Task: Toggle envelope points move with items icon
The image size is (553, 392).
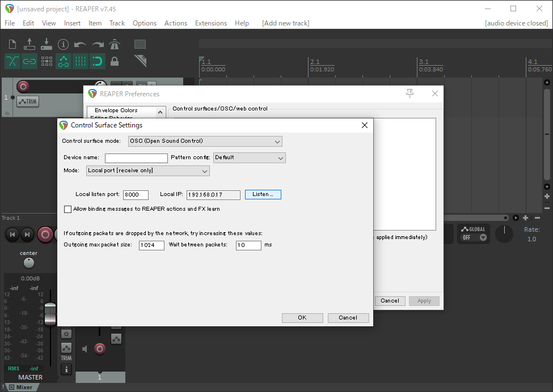Action: [x=64, y=62]
